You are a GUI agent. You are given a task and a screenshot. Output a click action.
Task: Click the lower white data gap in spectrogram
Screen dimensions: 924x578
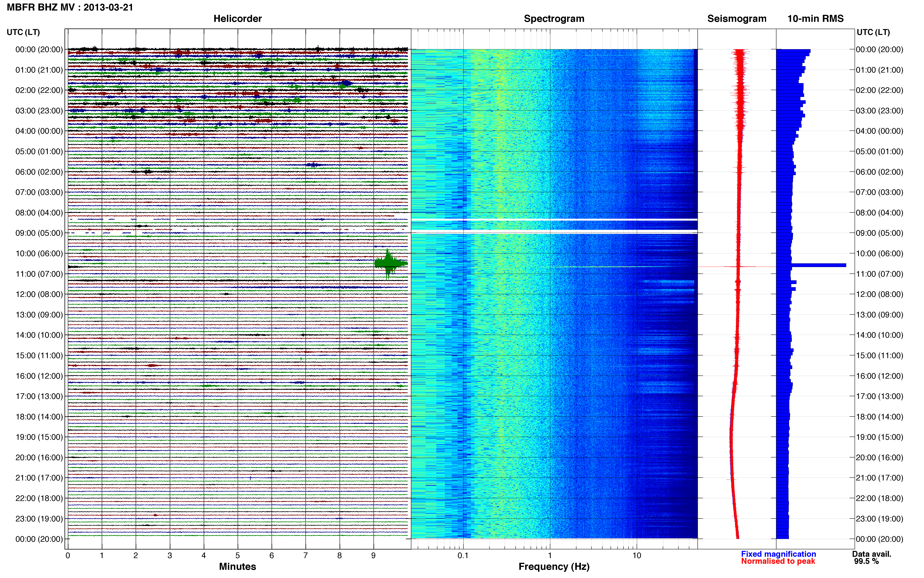554,232
